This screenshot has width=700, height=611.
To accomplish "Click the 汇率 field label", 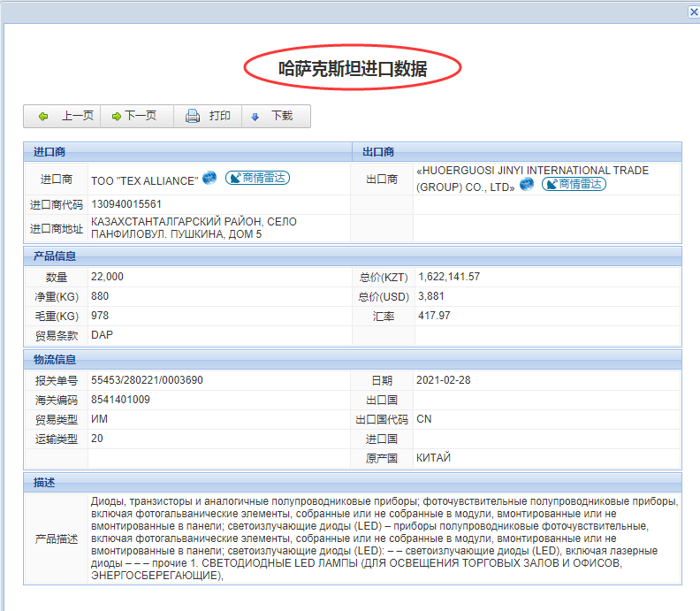I will click(x=384, y=317).
